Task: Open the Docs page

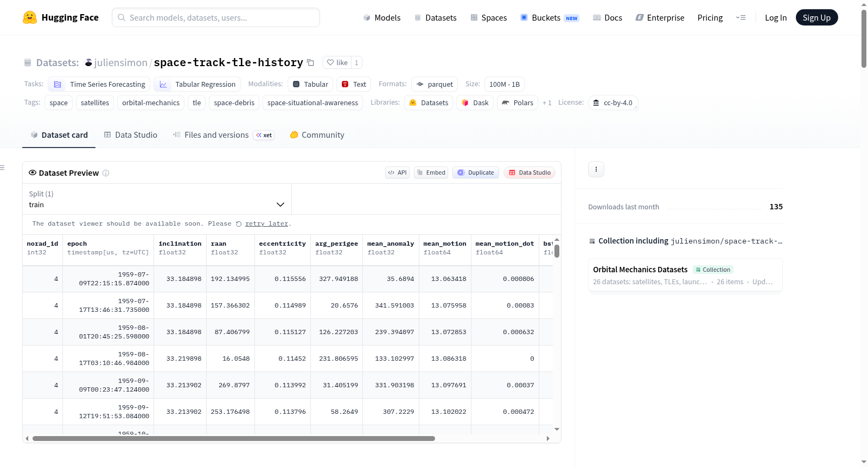Action: (x=608, y=17)
